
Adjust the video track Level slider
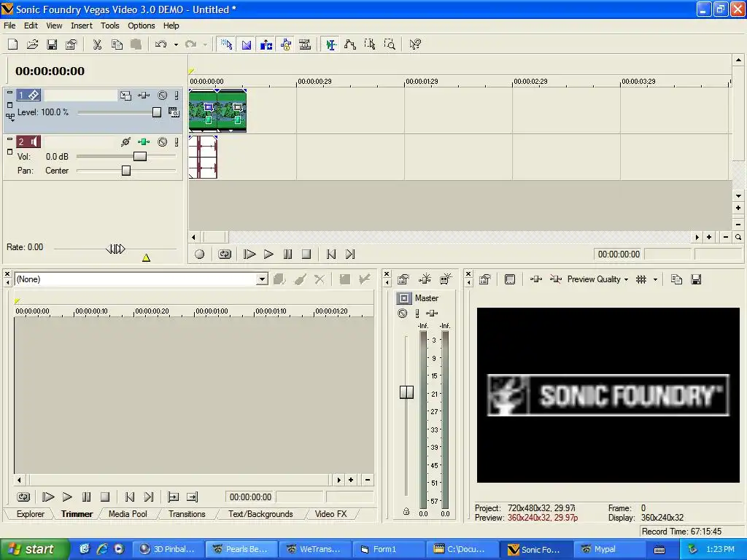click(157, 112)
